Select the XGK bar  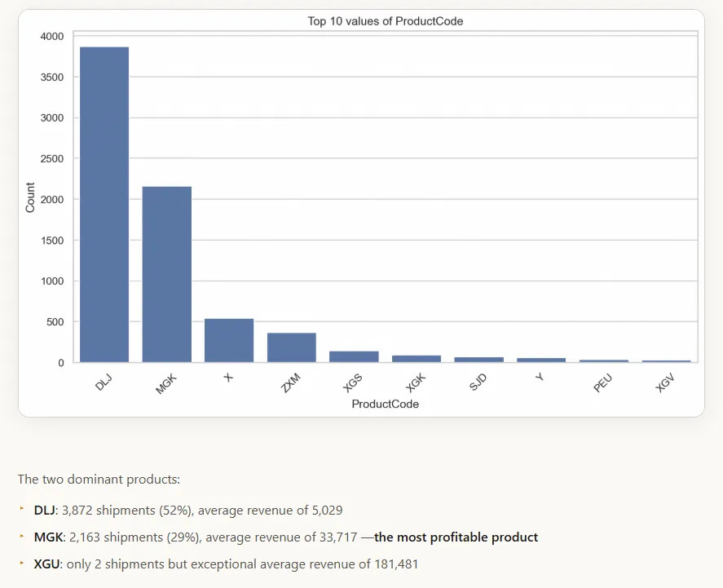pyautogui.click(x=418, y=359)
